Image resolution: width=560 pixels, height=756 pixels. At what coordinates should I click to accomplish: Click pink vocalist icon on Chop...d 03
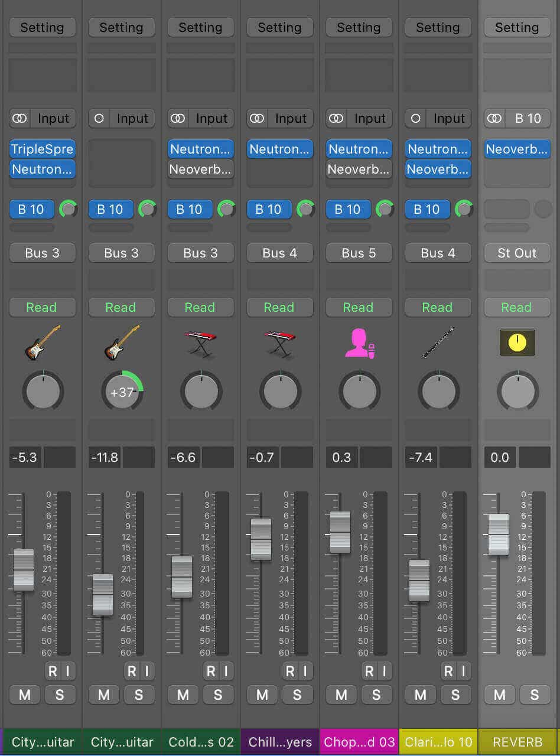tap(359, 343)
